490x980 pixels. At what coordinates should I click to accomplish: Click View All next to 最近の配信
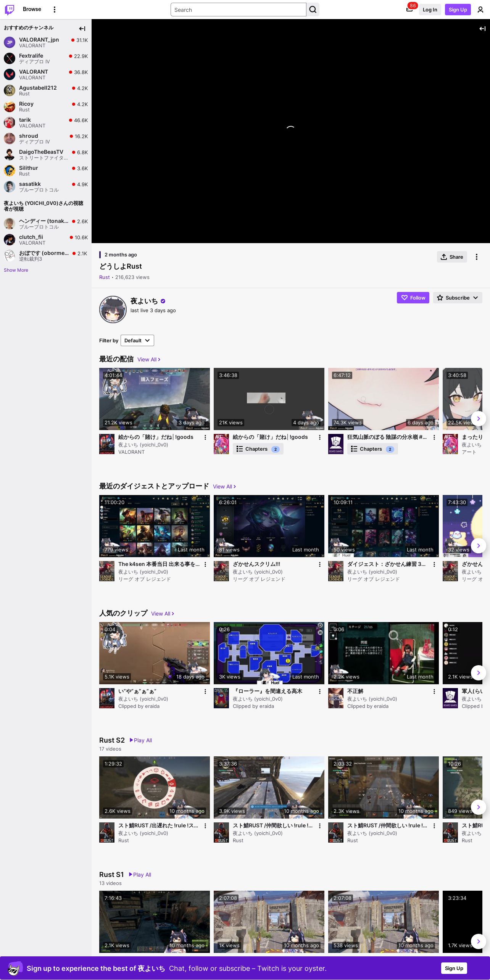pyautogui.click(x=149, y=359)
